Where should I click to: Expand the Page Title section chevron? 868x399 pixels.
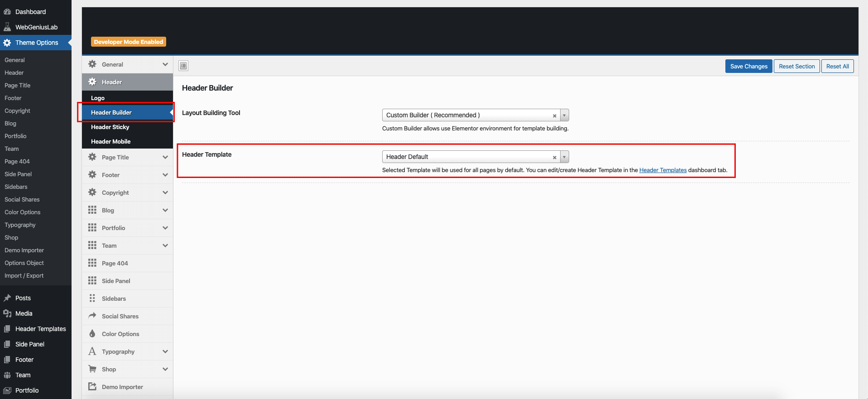pyautogui.click(x=165, y=157)
